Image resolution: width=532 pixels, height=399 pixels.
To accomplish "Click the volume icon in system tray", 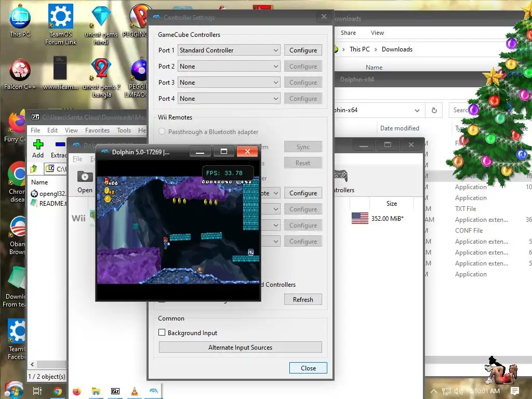I will pos(459,391).
